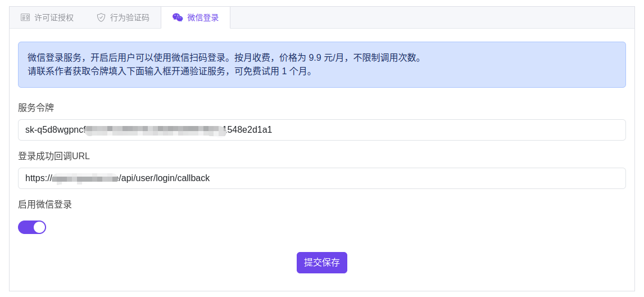The height and width of the screenshot is (297, 644).
Task: Click the license card icon
Action: pos(25,17)
